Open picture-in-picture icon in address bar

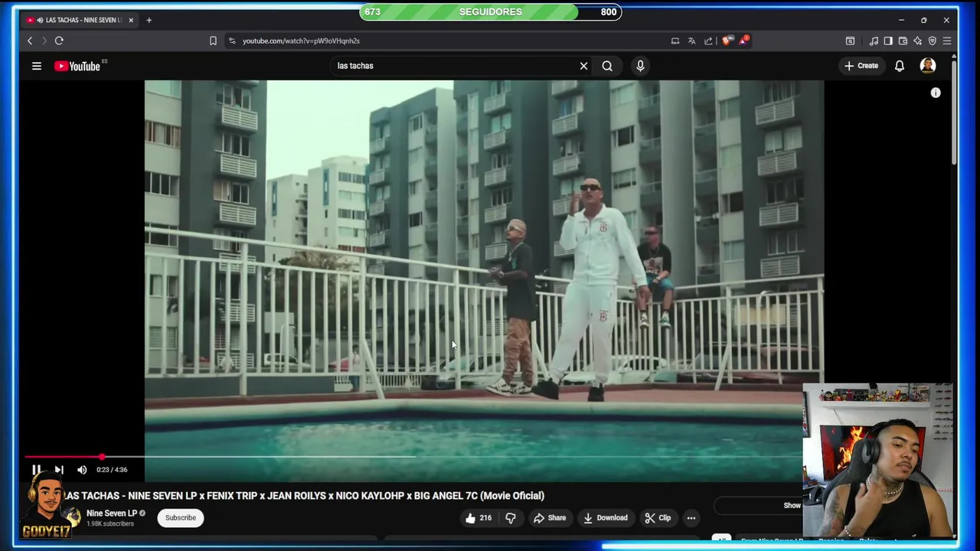tap(675, 41)
